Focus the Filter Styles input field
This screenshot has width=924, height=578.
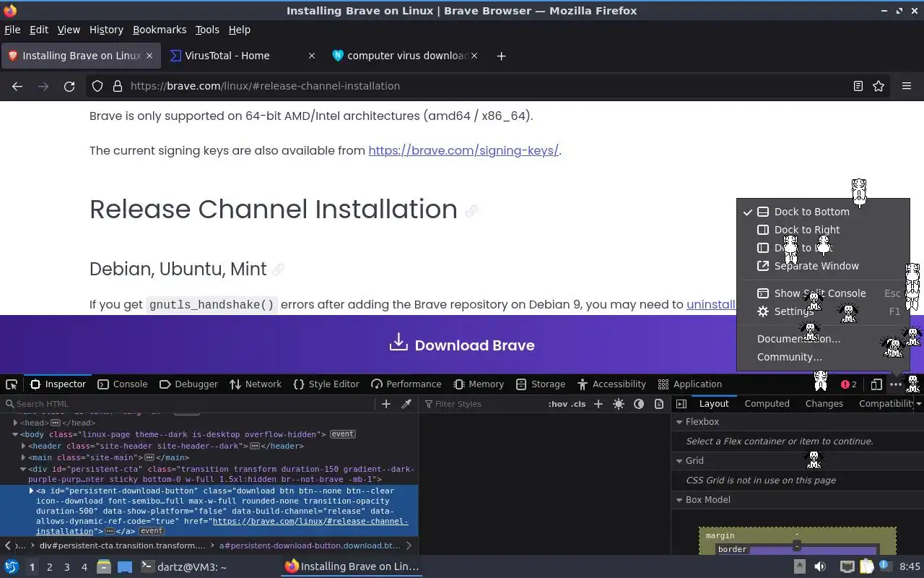(482, 404)
